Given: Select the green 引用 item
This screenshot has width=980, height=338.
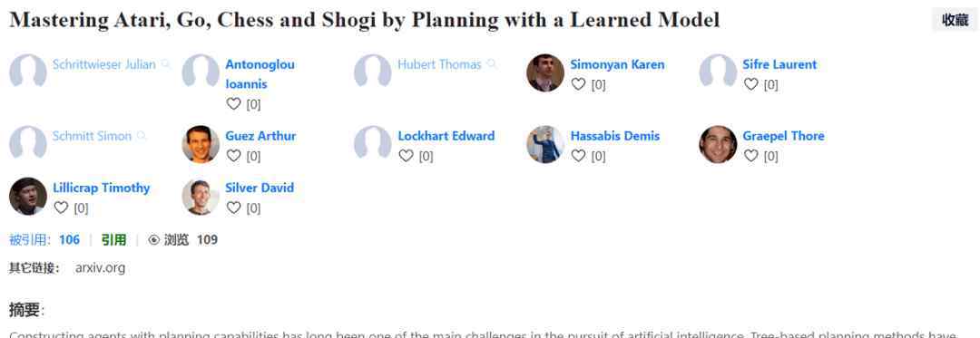Looking at the screenshot, I should (x=113, y=240).
